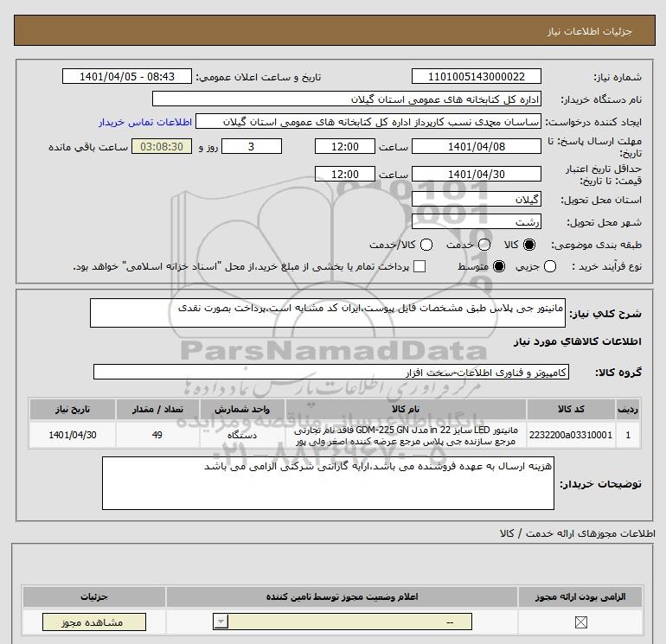Choose the جزیی purchase type radio

coord(550,266)
